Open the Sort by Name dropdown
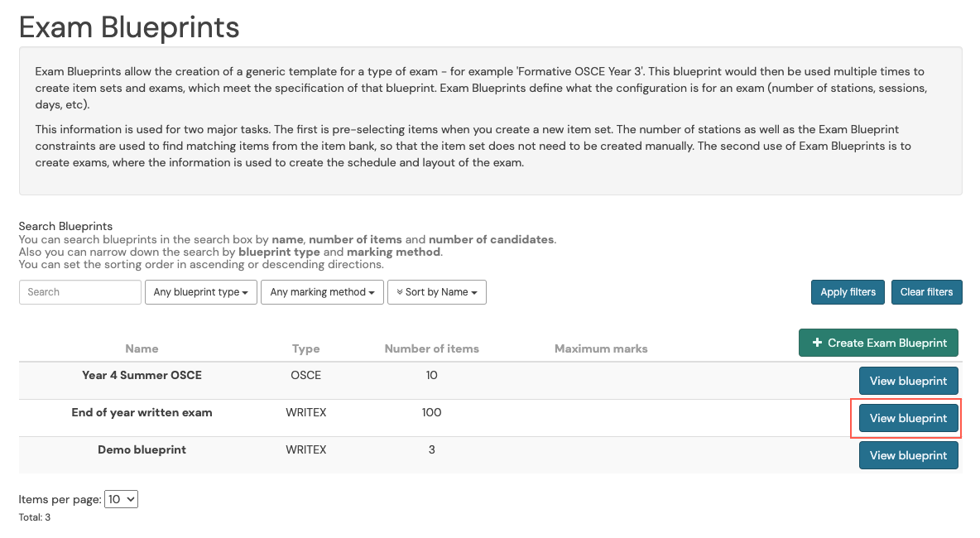Viewport: 980px width, 538px height. (437, 292)
